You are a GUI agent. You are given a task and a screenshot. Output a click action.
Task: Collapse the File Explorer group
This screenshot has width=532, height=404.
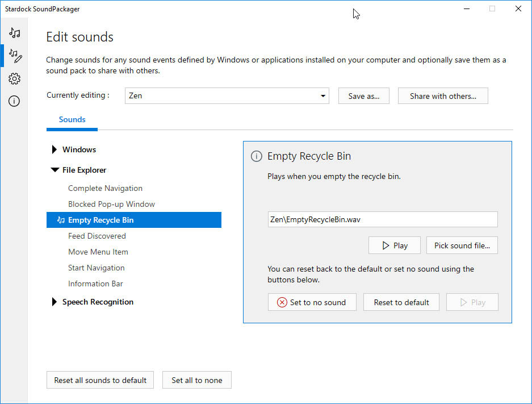pos(55,170)
